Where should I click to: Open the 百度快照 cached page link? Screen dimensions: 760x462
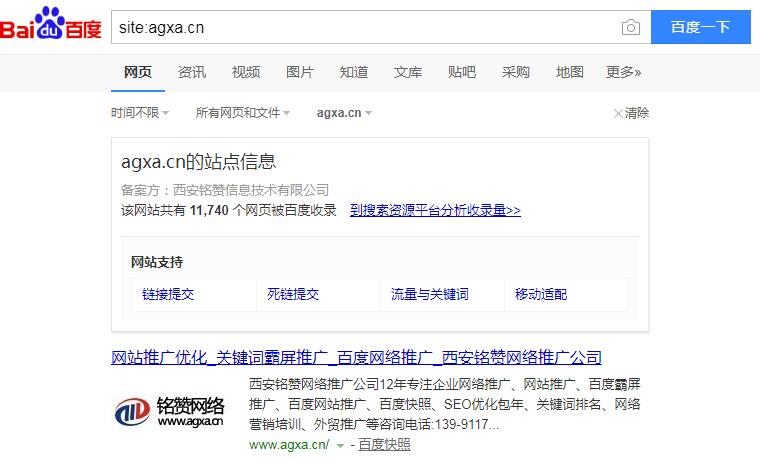coord(384,444)
